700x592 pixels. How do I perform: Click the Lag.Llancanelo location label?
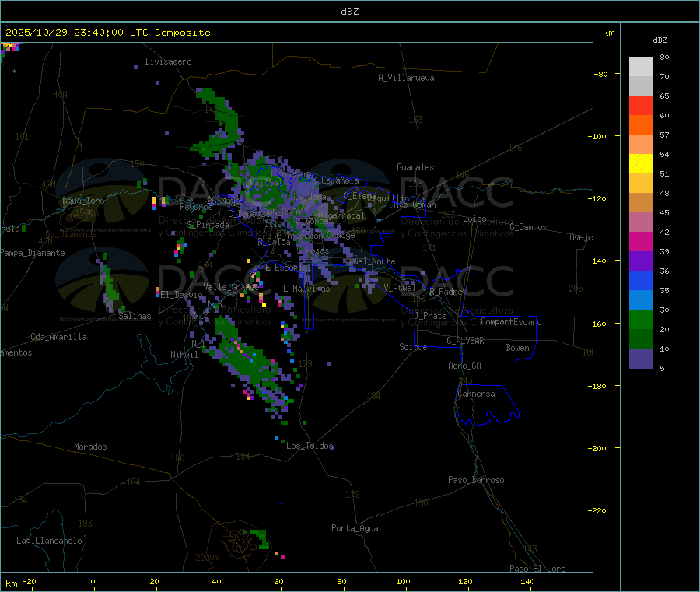point(50,541)
